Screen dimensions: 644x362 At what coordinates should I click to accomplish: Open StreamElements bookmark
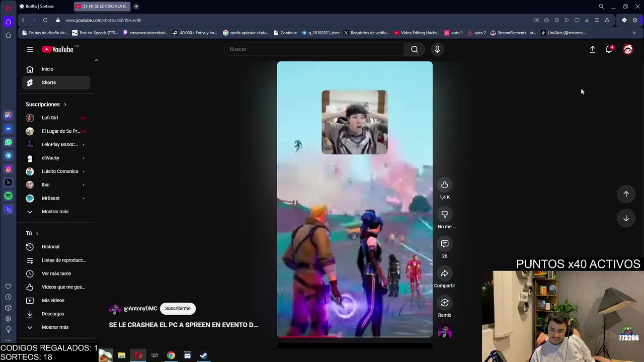[513, 33]
